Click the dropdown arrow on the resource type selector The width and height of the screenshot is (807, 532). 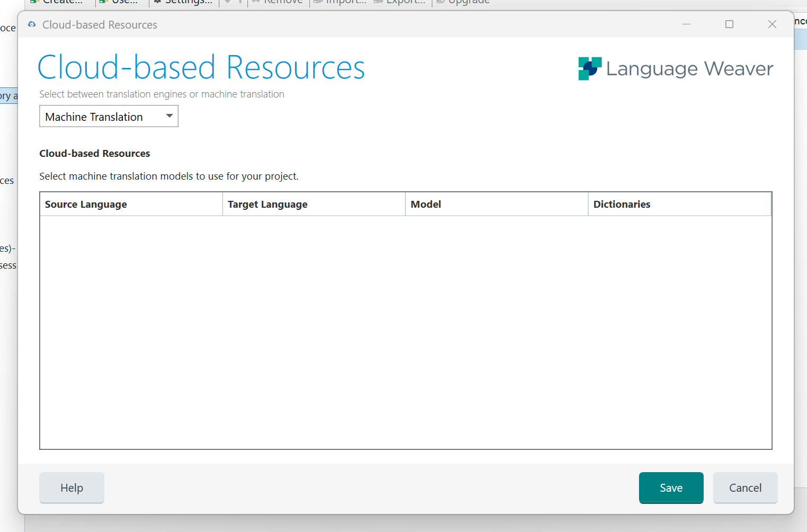click(169, 116)
